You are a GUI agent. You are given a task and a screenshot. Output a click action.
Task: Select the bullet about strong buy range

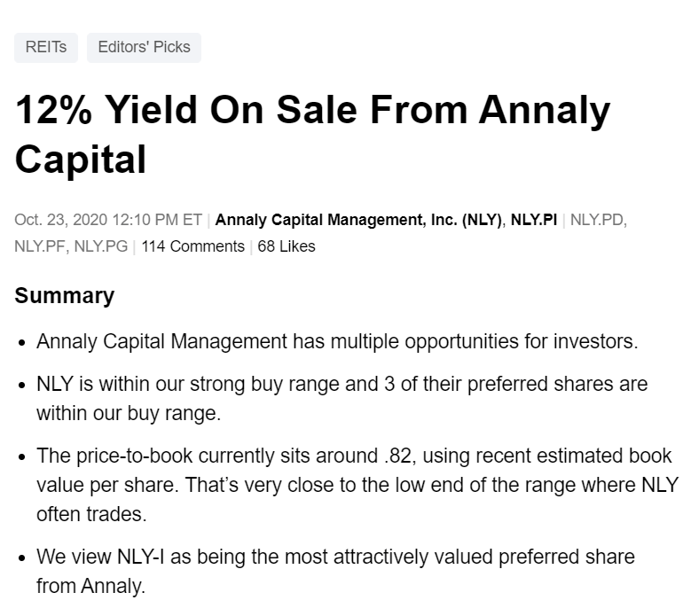click(x=341, y=399)
